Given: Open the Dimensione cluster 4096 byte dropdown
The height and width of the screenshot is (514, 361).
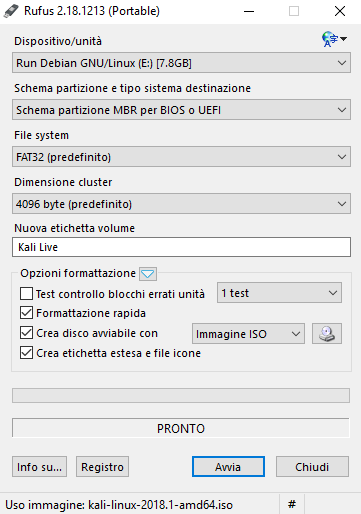Looking at the screenshot, I should coord(181,204).
